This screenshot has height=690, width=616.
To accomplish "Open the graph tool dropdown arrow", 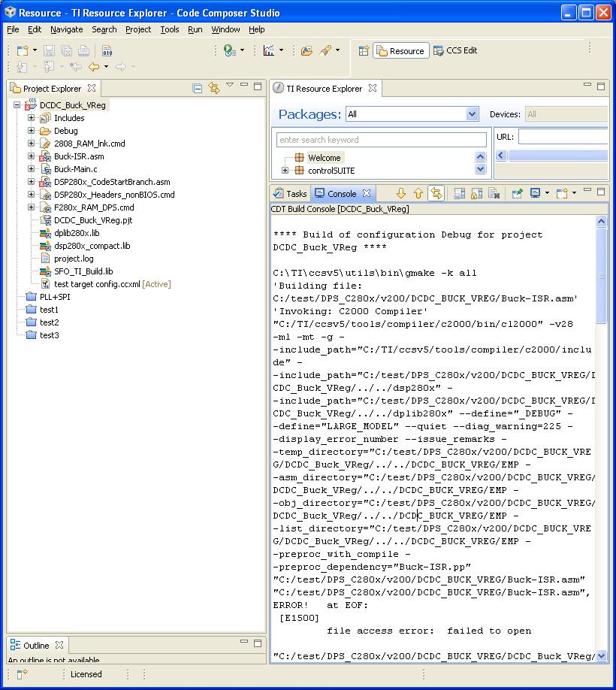I will point(282,50).
